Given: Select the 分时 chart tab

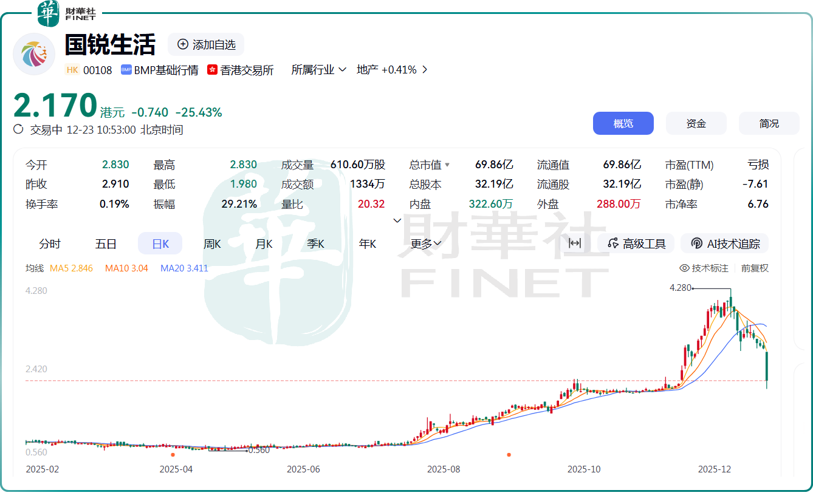Looking at the screenshot, I should pos(50,243).
